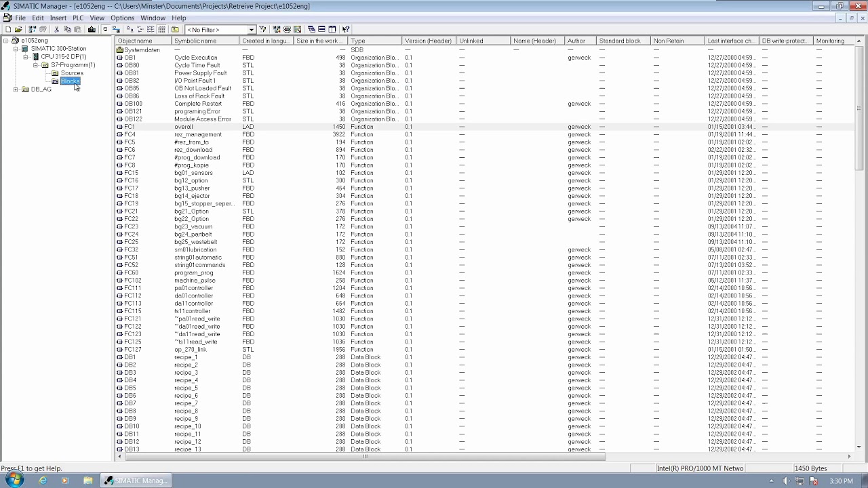868x488 pixels.
Task: Click the taskbar clock showing 3:30 PM
Action: 841,481
